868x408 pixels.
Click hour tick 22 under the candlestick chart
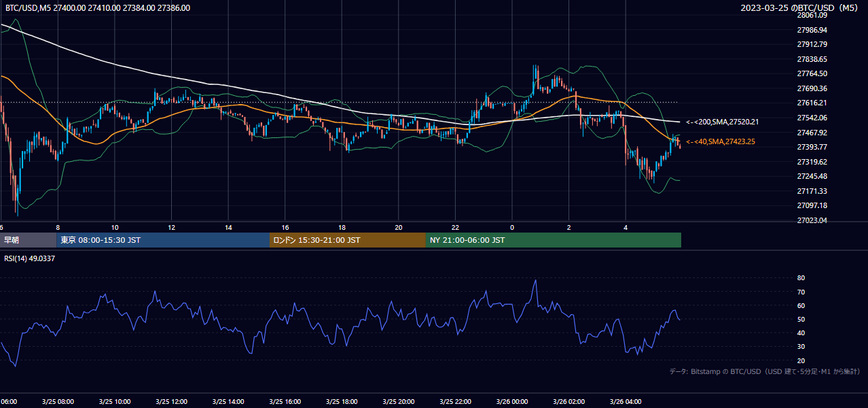point(455,227)
